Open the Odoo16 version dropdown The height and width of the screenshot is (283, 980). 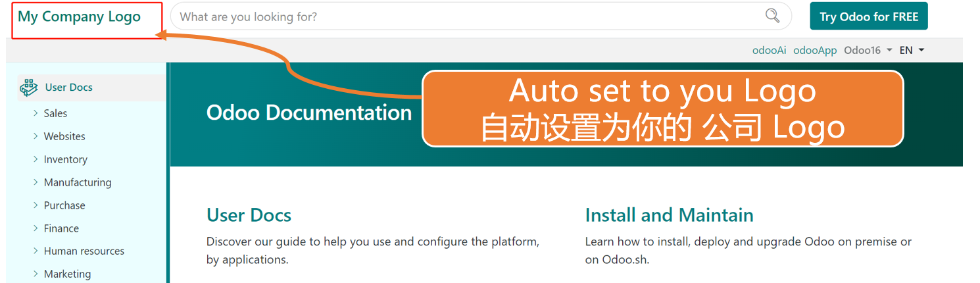click(868, 50)
